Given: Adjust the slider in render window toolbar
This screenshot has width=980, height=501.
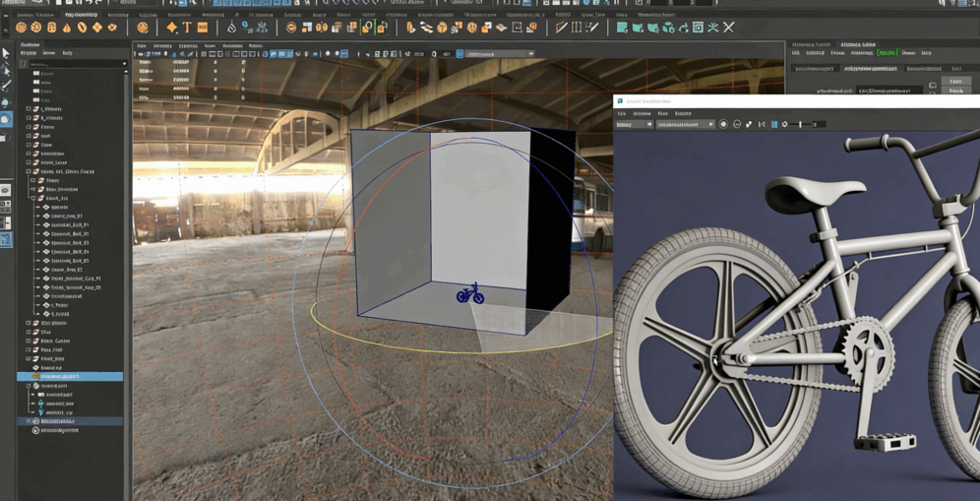Looking at the screenshot, I should click(x=801, y=125).
